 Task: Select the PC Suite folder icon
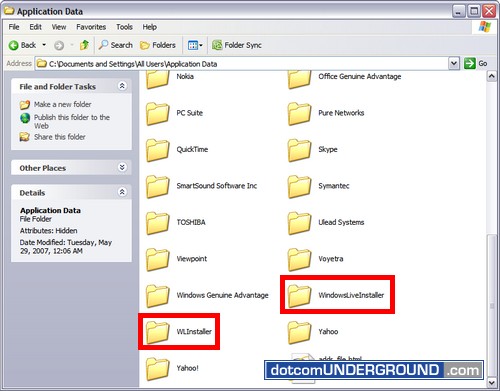coord(158,113)
